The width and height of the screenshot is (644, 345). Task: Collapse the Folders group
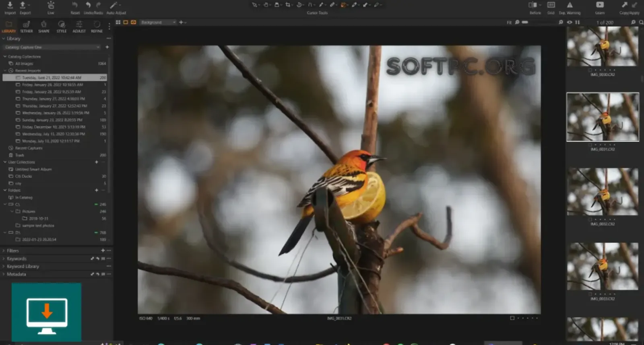(5, 190)
